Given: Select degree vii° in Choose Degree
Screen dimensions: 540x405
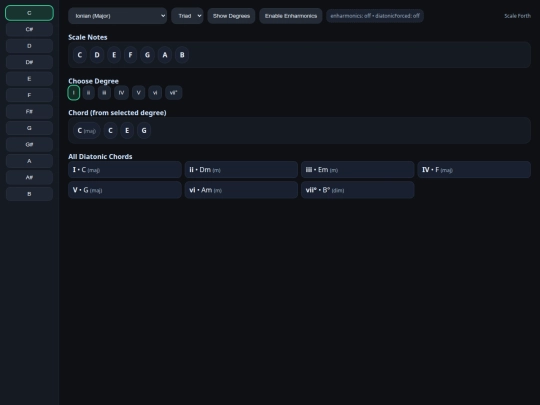Looking at the screenshot, I should (174, 93).
